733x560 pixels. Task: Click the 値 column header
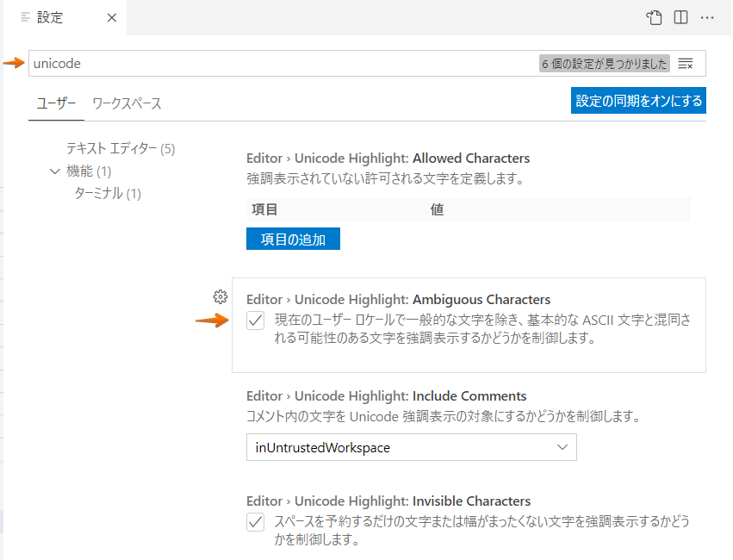coord(437,209)
